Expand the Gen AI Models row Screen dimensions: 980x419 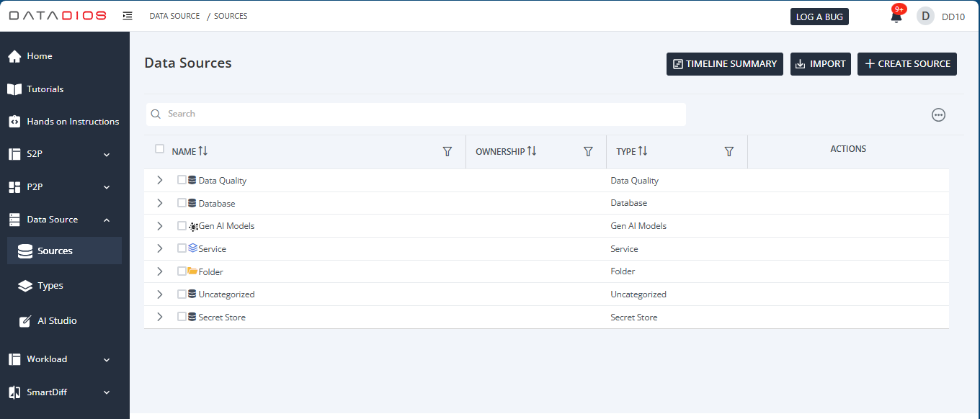(159, 225)
